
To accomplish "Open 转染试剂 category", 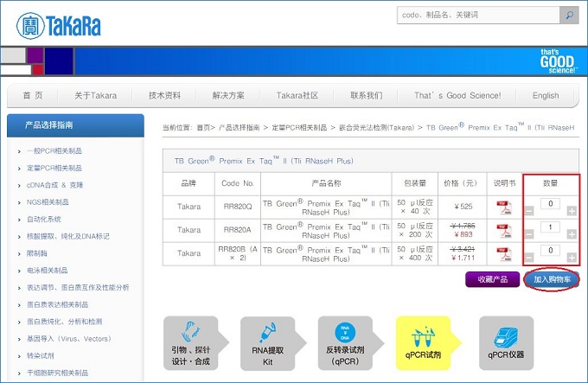I will point(40,355).
